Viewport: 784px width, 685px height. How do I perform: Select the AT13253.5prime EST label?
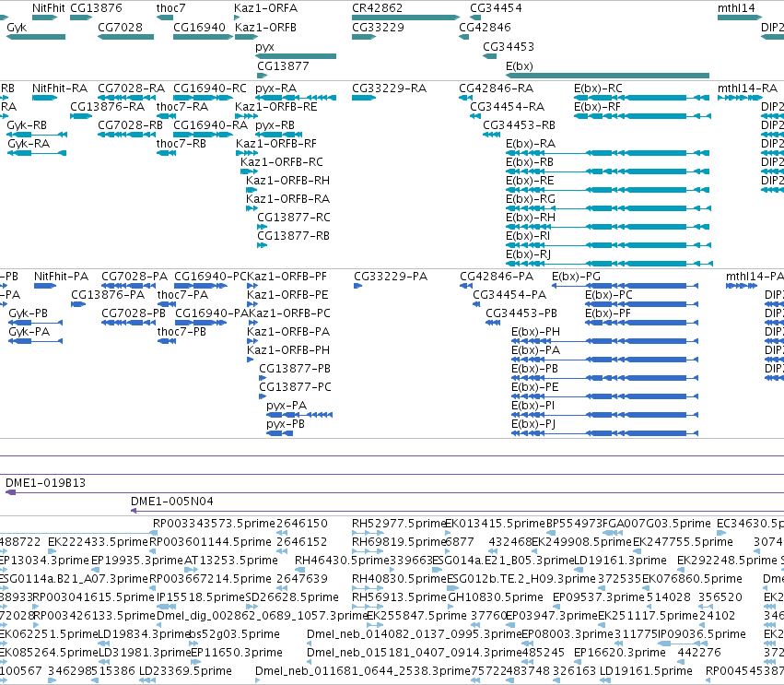(231, 561)
